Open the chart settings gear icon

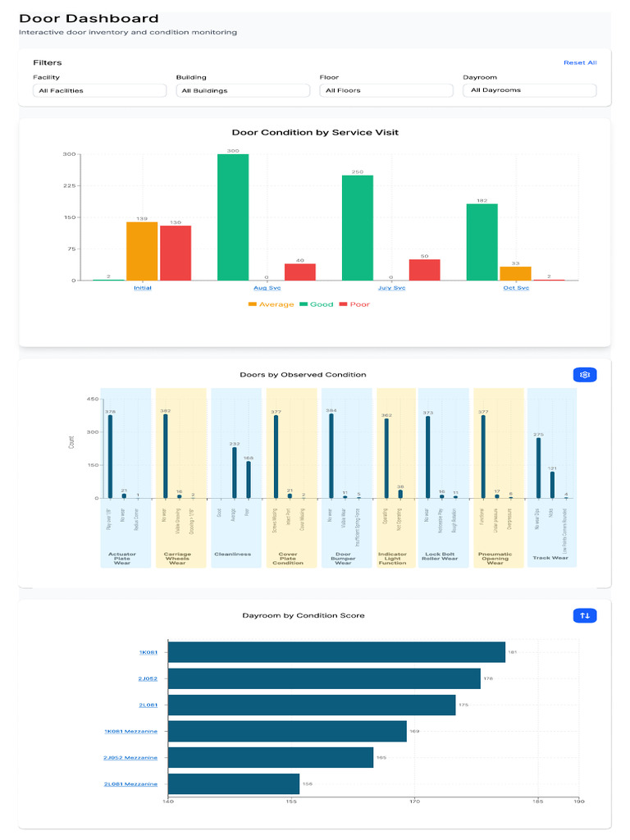pos(584,375)
